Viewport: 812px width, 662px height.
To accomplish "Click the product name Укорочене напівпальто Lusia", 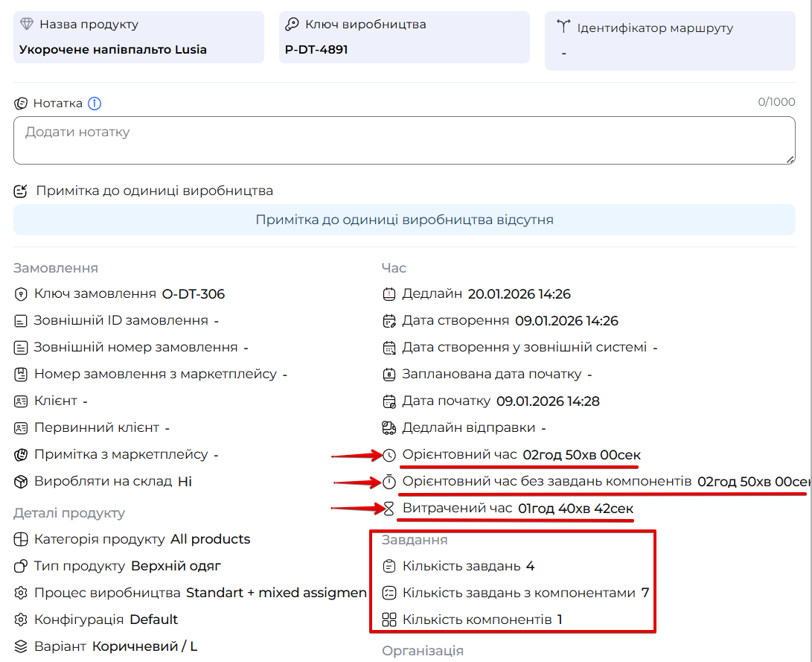I will coord(113,50).
